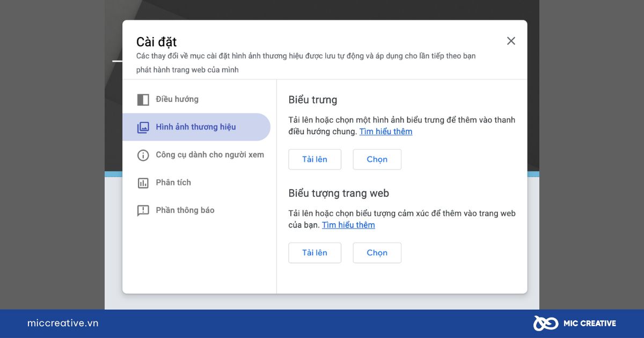This screenshot has width=644, height=338.
Task: Click the Cài đặt dialog title
Action: click(x=156, y=41)
